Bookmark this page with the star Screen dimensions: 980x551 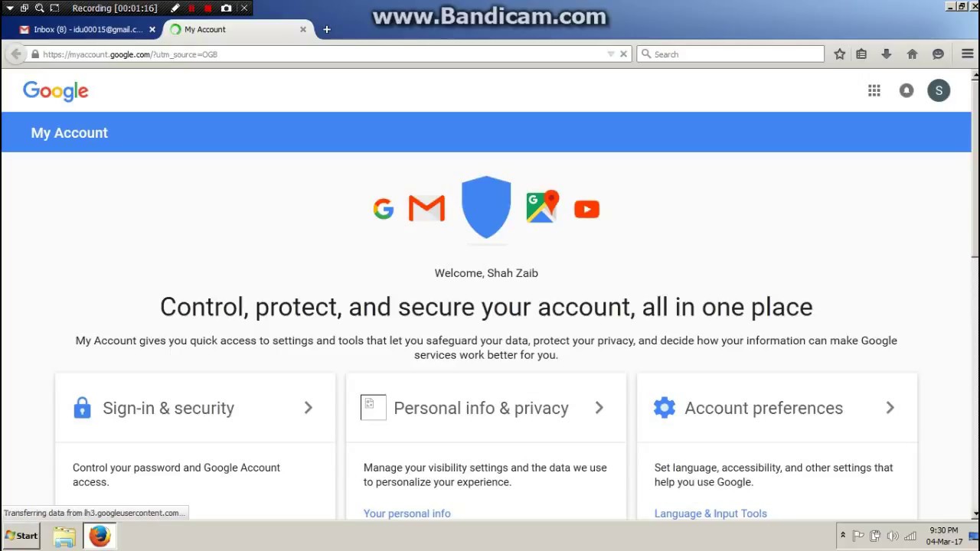[840, 54]
